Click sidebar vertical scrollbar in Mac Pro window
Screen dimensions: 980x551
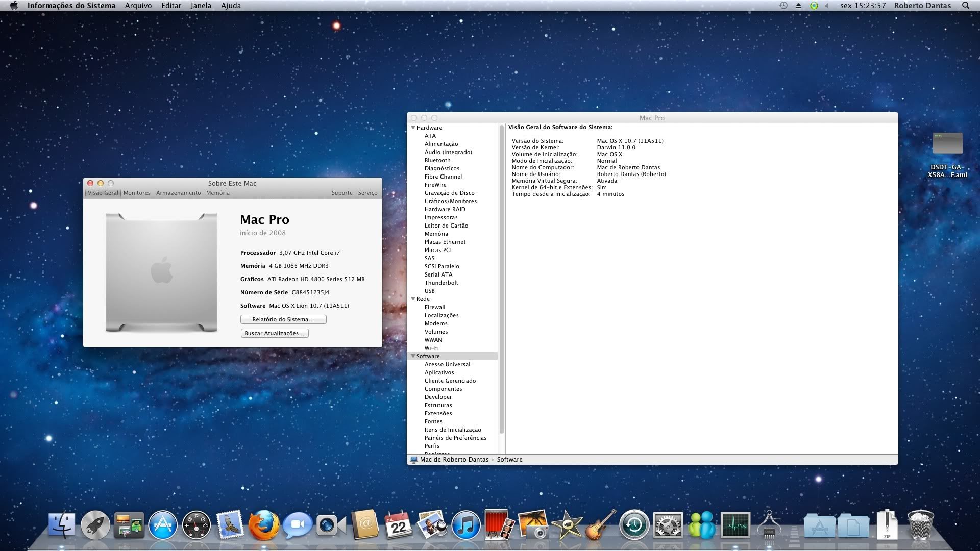pyautogui.click(x=502, y=279)
